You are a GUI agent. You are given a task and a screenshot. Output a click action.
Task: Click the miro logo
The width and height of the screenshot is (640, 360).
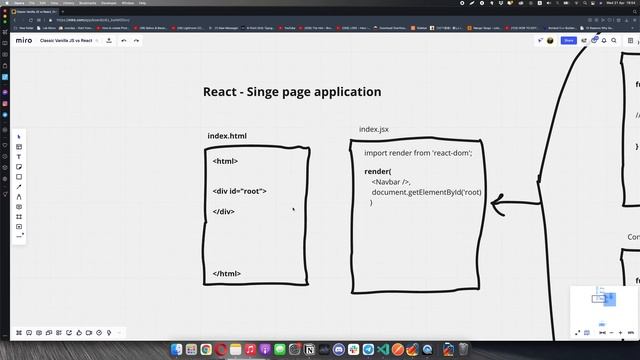pos(24,40)
